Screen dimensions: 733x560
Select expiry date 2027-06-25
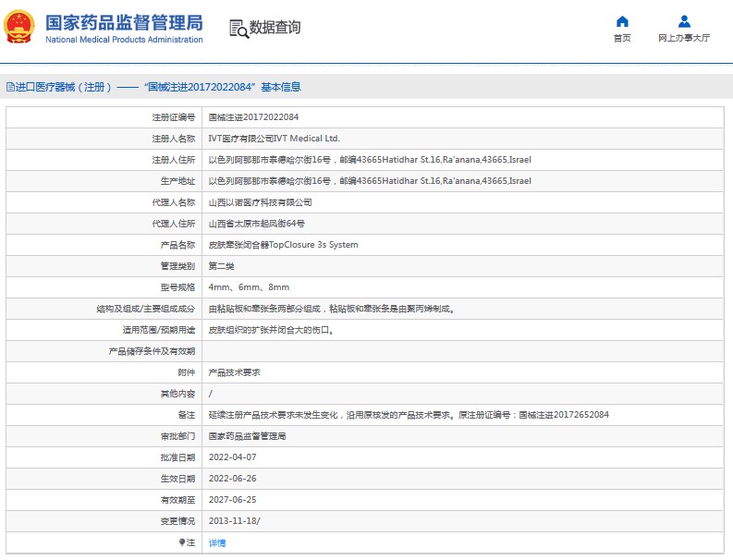click(232, 500)
